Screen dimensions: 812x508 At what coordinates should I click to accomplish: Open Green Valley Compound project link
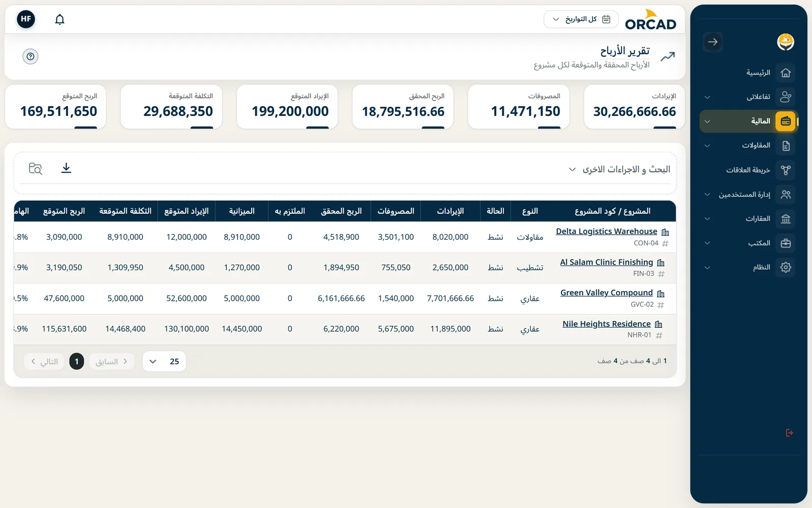pos(606,293)
